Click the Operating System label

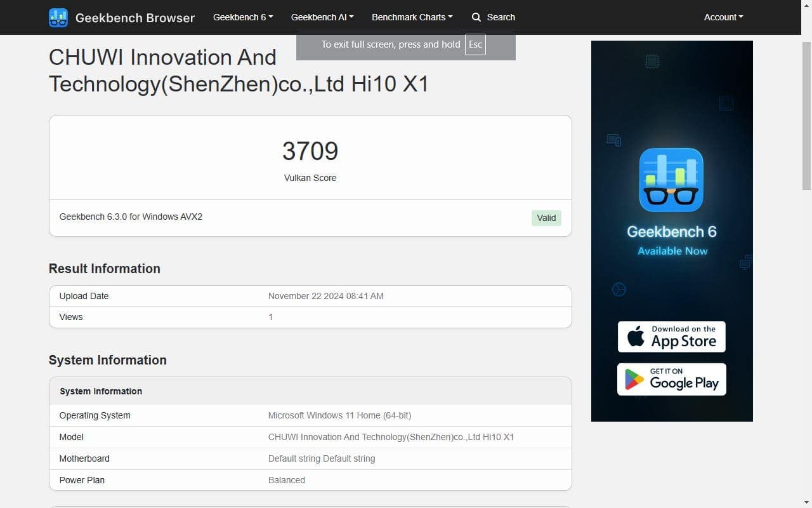pyautogui.click(x=95, y=415)
